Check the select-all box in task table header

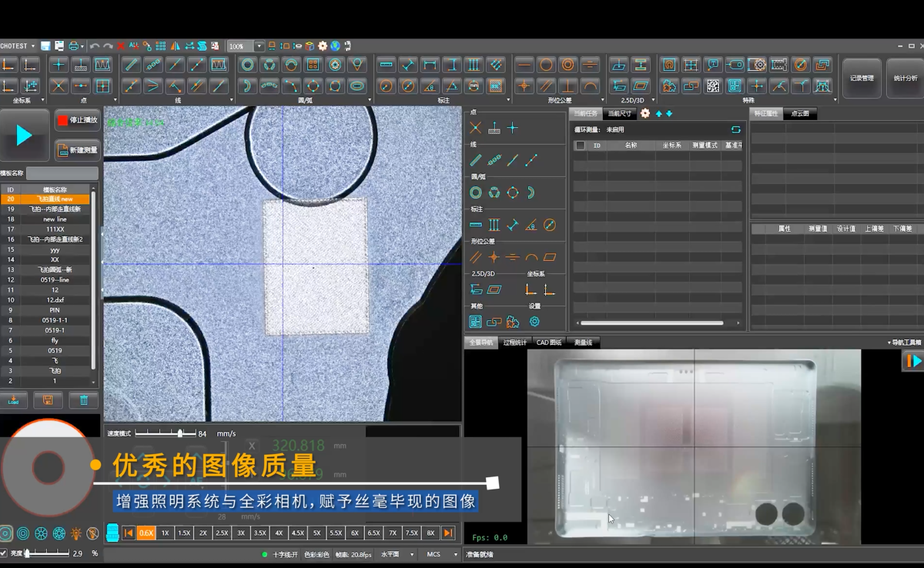click(581, 145)
